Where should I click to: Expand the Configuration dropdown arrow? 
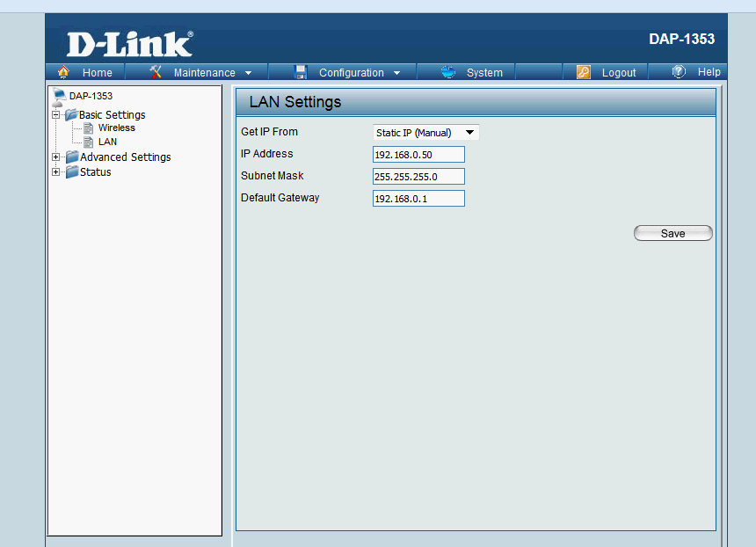pyautogui.click(x=396, y=73)
